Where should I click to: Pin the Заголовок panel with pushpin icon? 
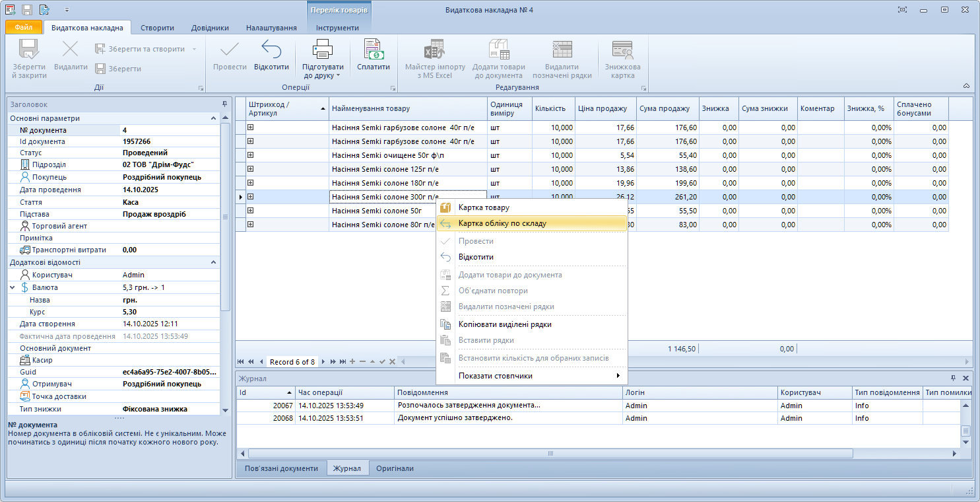click(224, 104)
